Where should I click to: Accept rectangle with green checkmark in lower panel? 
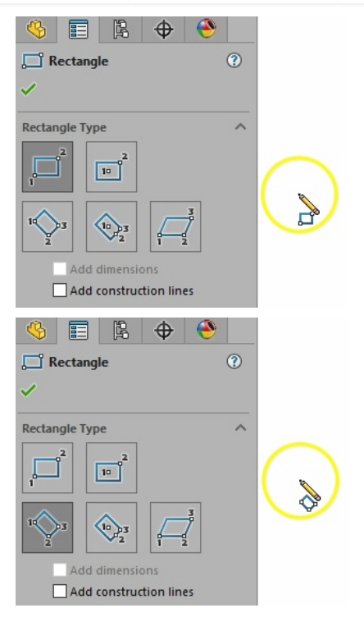click(x=29, y=390)
